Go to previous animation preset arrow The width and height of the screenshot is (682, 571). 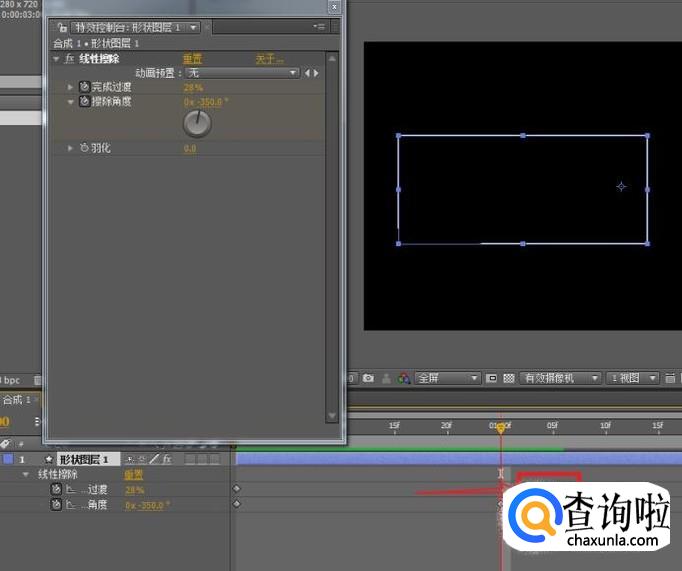(x=307, y=73)
